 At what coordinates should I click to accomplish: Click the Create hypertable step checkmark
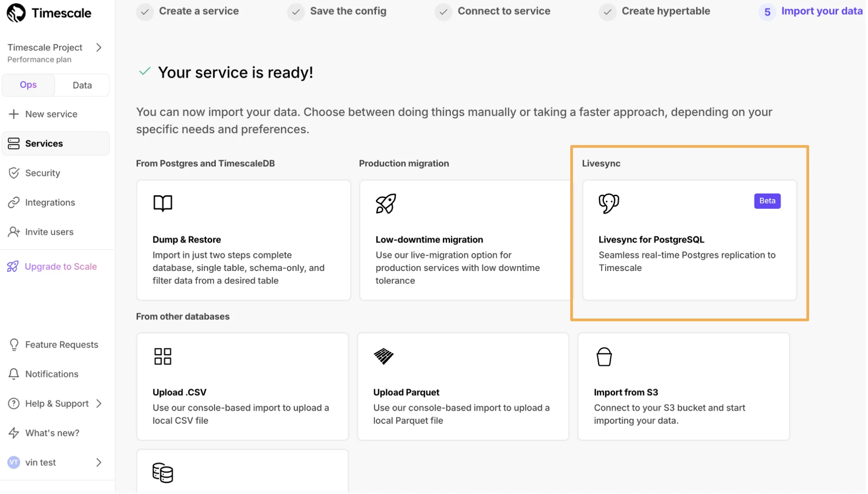pos(607,12)
